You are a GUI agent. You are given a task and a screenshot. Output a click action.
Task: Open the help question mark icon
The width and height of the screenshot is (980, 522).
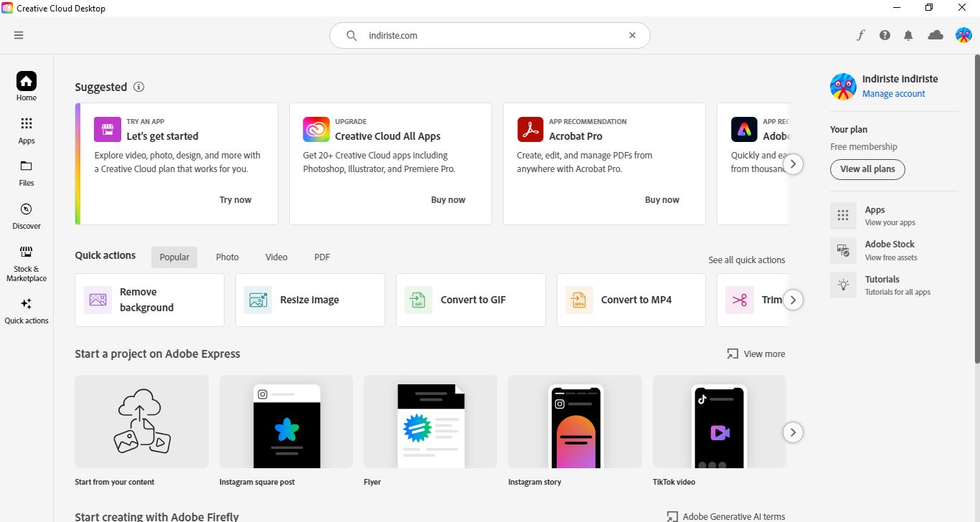click(885, 35)
